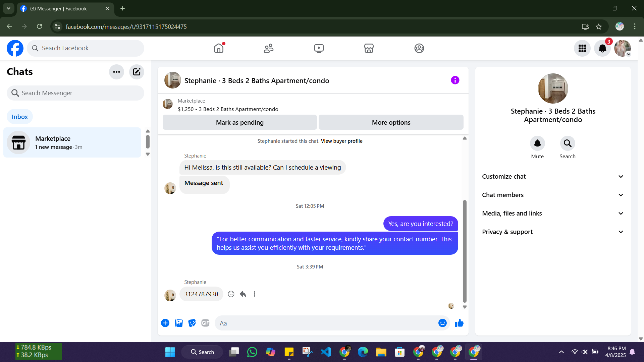
Task: Click the Mark as pending button
Action: click(x=239, y=122)
